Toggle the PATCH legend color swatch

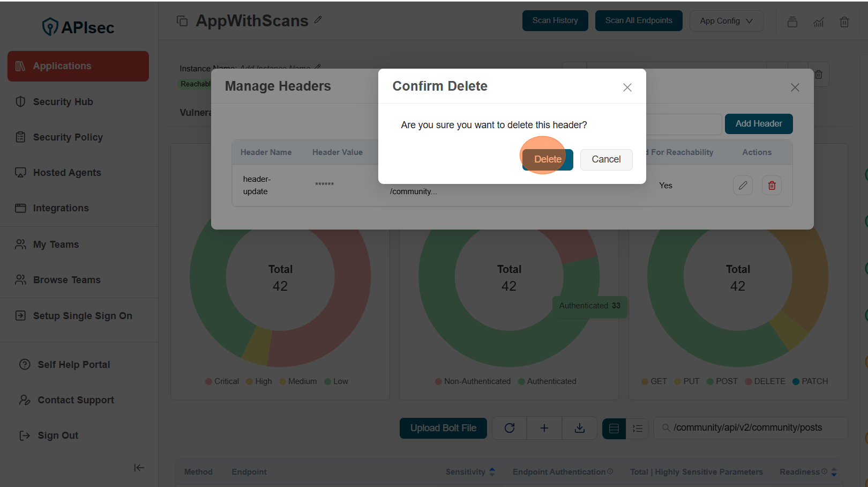click(x=796, y=381)
